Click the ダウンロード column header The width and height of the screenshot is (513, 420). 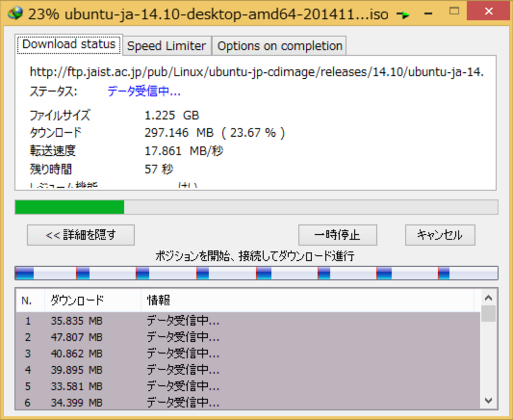tap(93, 300)
